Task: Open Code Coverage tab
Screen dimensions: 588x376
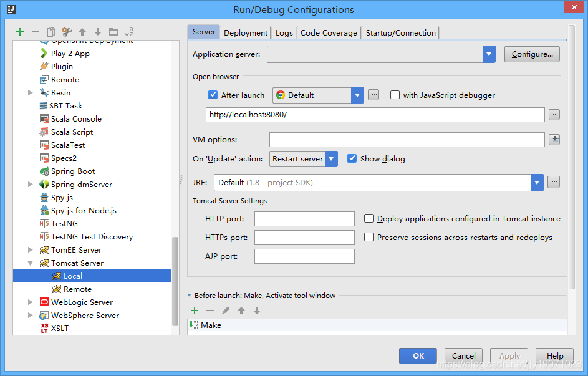Action: [329, 33]
